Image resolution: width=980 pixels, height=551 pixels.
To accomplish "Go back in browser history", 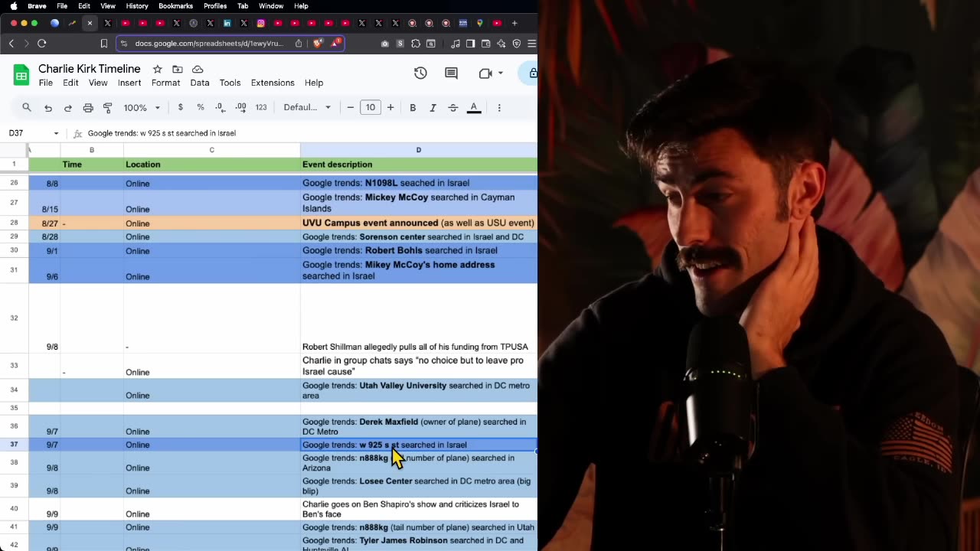I will pos(11,44).
